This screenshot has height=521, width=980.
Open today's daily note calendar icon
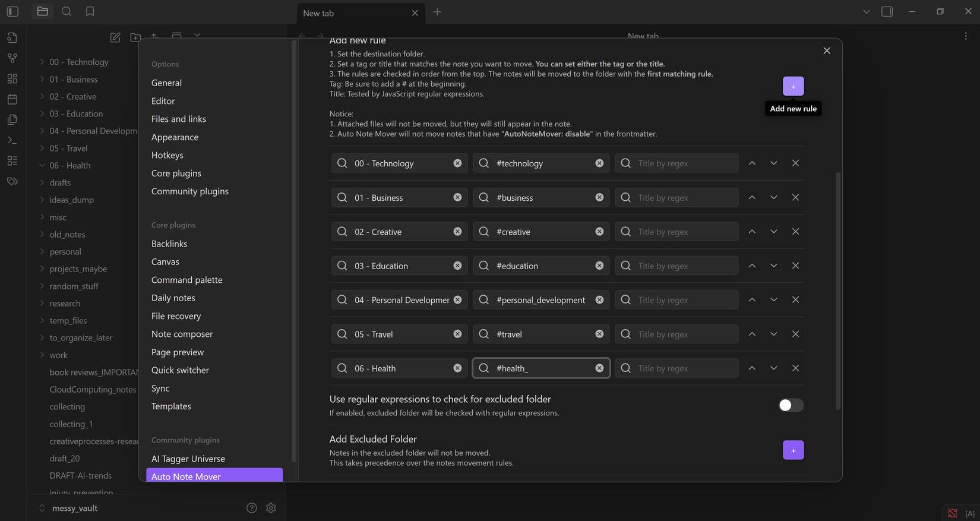tap(12, 99)
